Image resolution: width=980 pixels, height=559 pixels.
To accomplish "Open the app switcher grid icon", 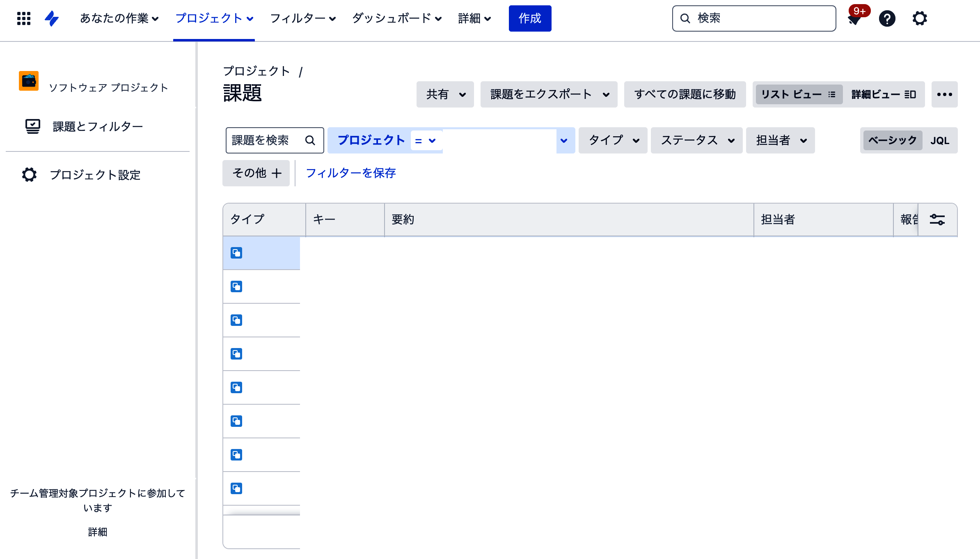I will [24, 18].
